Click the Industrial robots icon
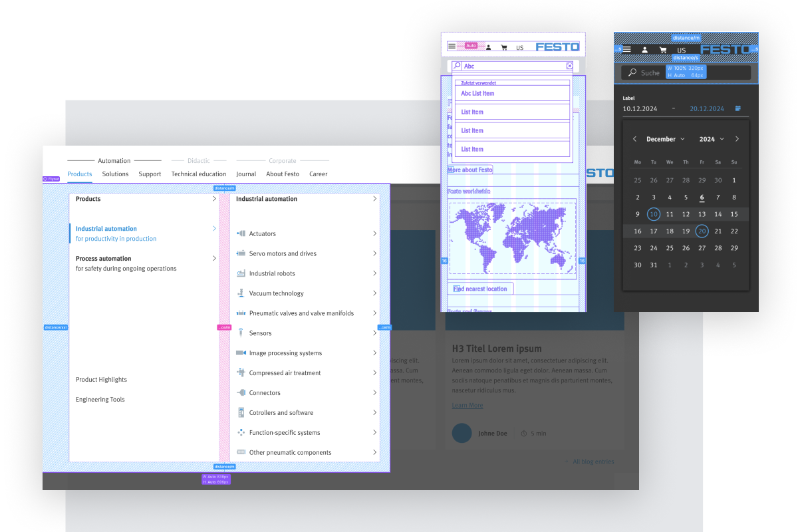 241,273
